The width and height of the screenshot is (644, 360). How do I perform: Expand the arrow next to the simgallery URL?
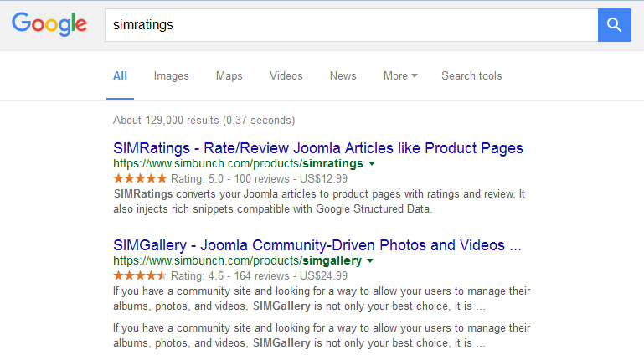pyautogui.click(x=370, y=261)
